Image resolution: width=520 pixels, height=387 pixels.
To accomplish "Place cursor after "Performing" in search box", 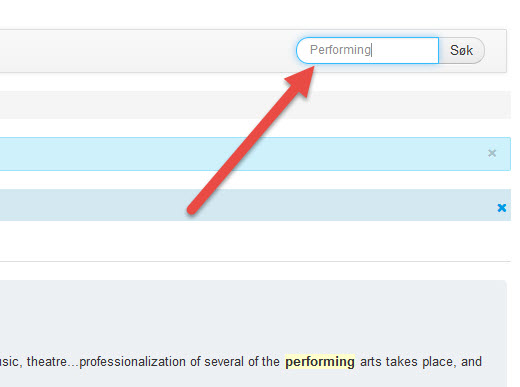I will [x=372, y=50].
